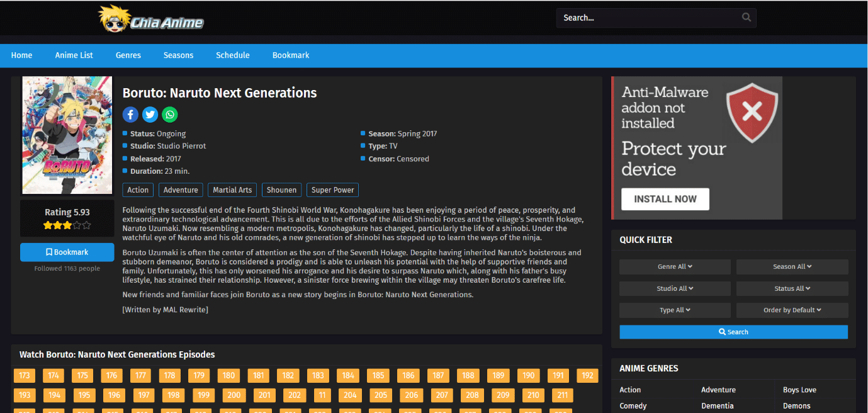
Task: Click the rating stars under Rating 5.93
Action: [x=67, y=225]
